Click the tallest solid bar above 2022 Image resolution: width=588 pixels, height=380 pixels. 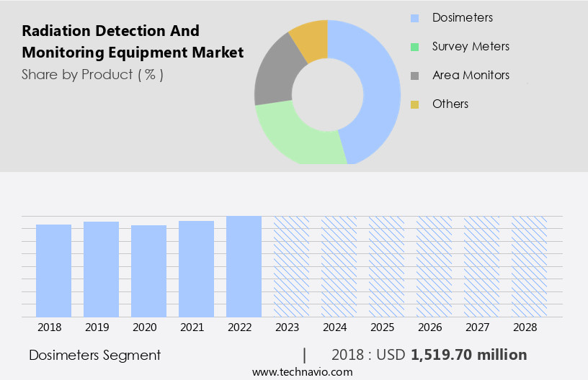244,266
